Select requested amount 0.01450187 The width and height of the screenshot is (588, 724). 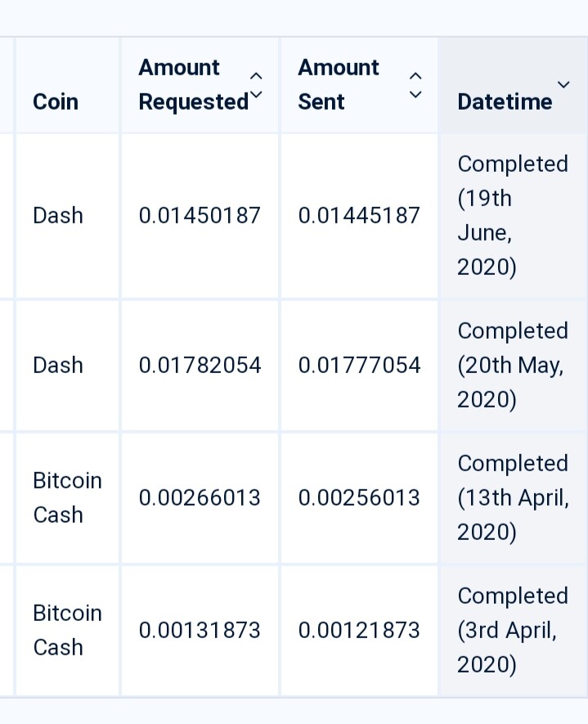click(x=200, y=216)
